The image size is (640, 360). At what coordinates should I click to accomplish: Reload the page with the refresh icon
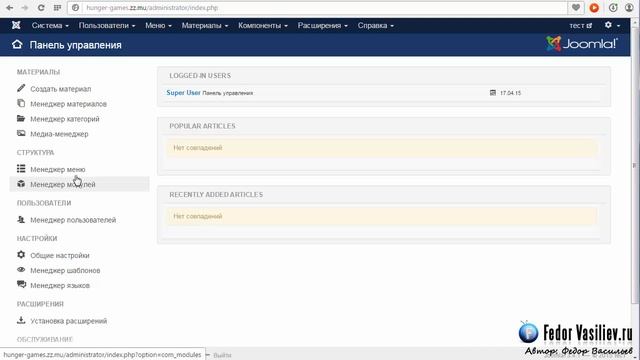[x=41, y=8]
